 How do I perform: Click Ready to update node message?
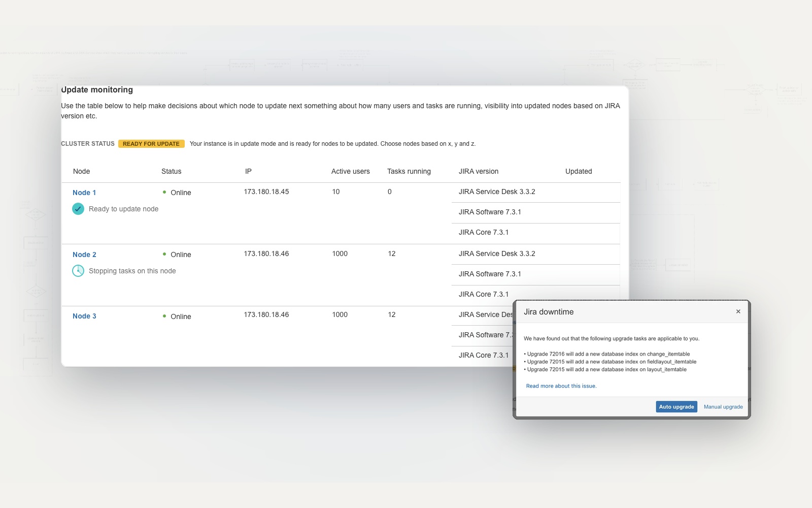point(123,209)
